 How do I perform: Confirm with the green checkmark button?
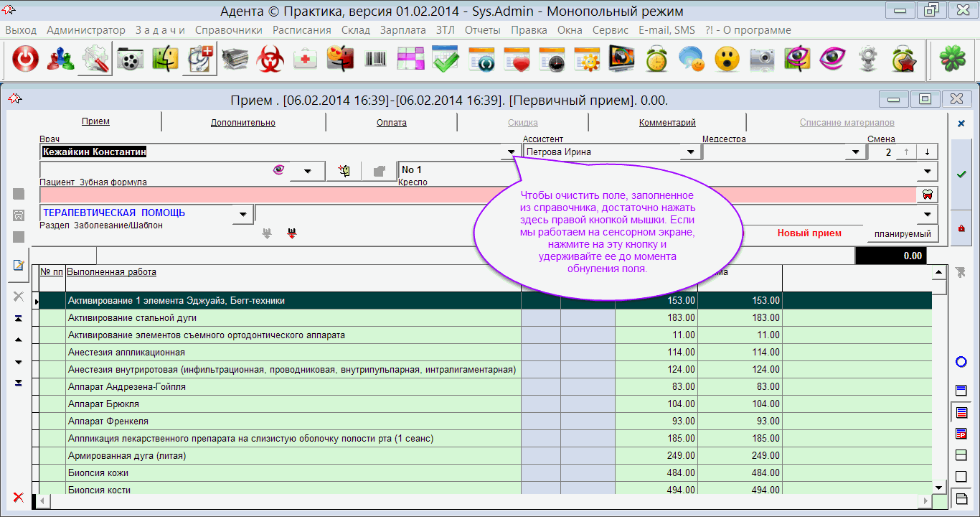pyautogui.click(x=961, y=174)
